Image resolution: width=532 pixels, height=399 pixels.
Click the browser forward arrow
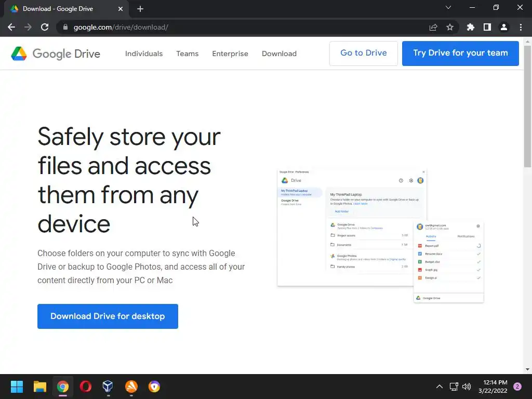(28, 27)
